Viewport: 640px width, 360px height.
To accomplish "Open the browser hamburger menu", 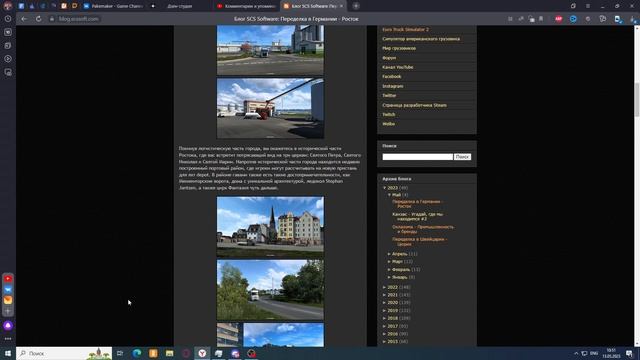I will 588,6.
